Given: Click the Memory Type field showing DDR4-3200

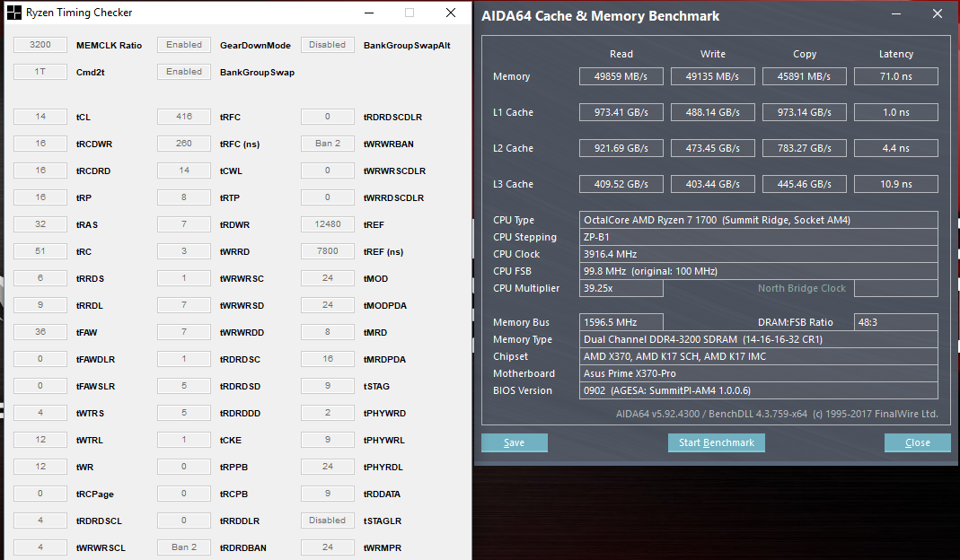Looking at the screenshot, I should click(759, 339).
